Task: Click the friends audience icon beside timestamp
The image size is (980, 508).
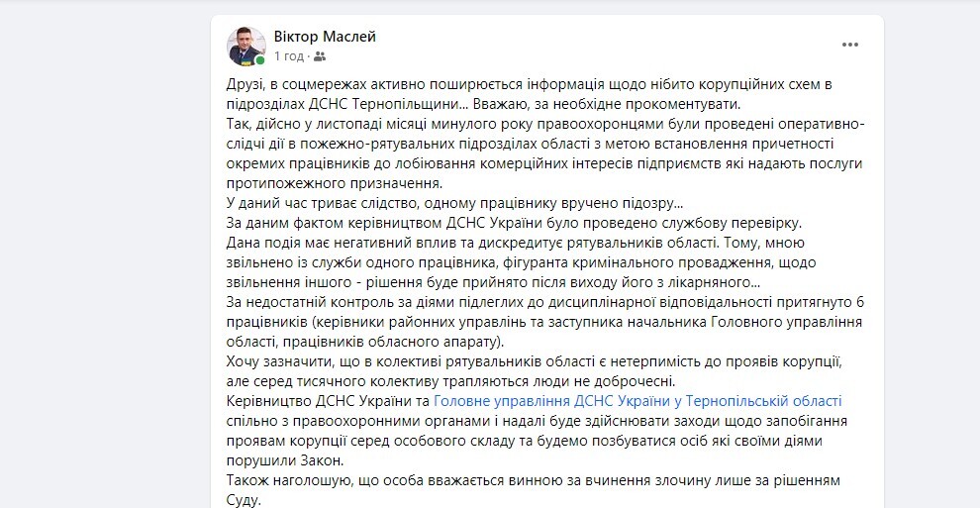Action: (x=320, y=56)
